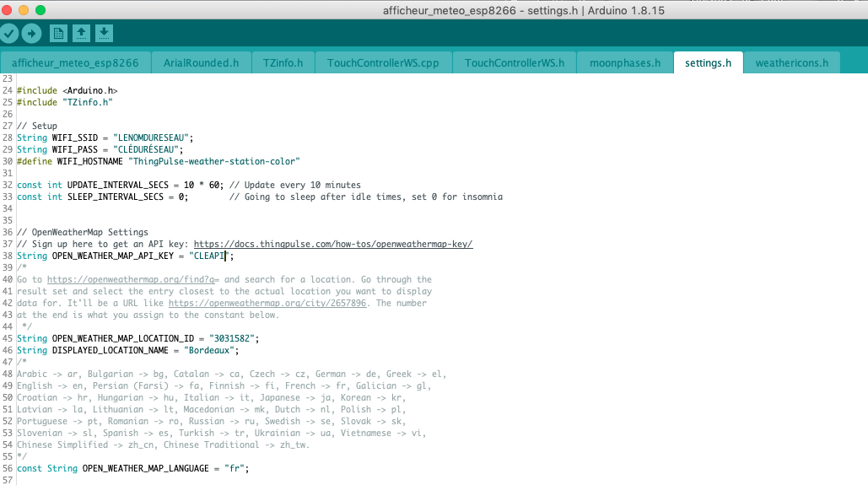Create a new sketch with New icon

(58, 33)
